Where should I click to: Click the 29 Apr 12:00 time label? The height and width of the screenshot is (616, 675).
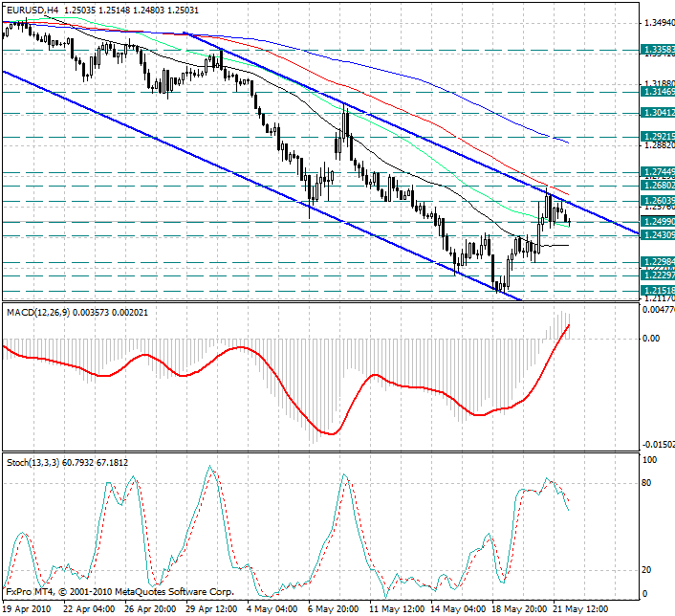tap(211, 609)
